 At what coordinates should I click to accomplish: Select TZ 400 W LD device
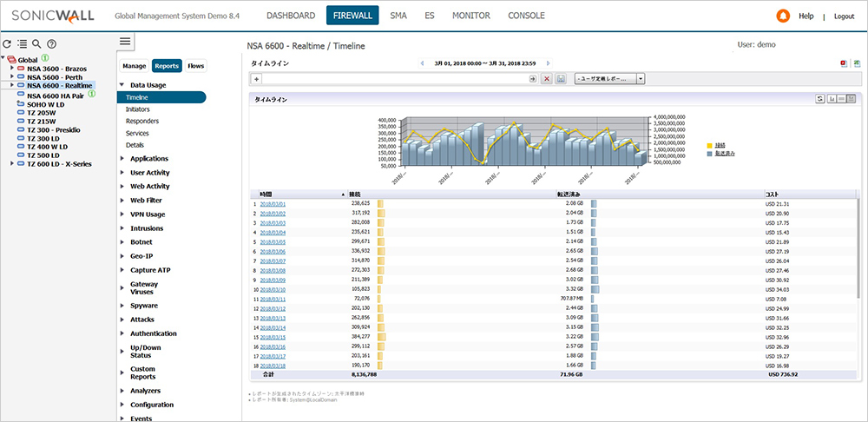[x=47, y=147]
